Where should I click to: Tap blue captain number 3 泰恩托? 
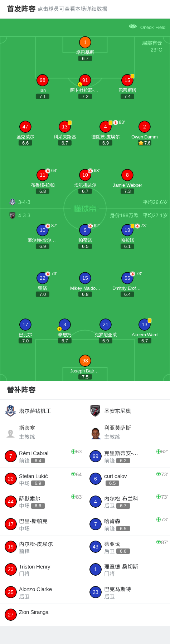65,325
